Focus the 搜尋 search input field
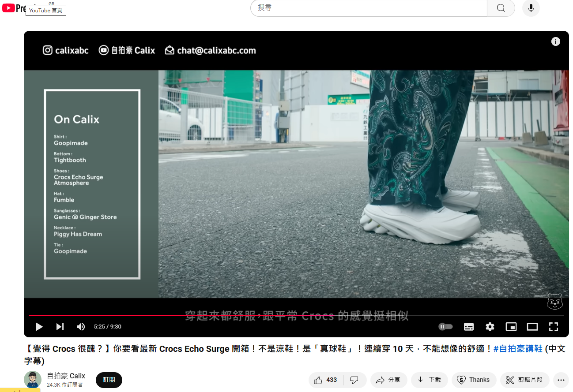This screenshot has width=573, height=392. (x=369, y=8)
